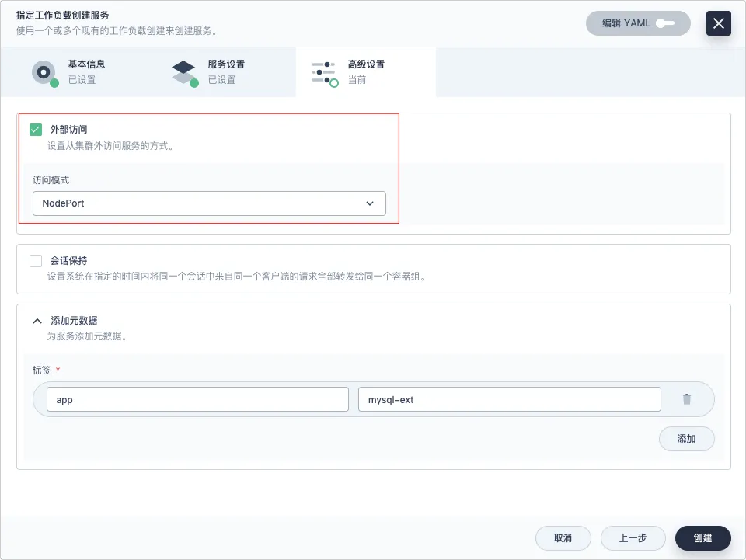Screen dimensions: 746x560
Task: Click the 访问模式 field label
Action: 51,180
